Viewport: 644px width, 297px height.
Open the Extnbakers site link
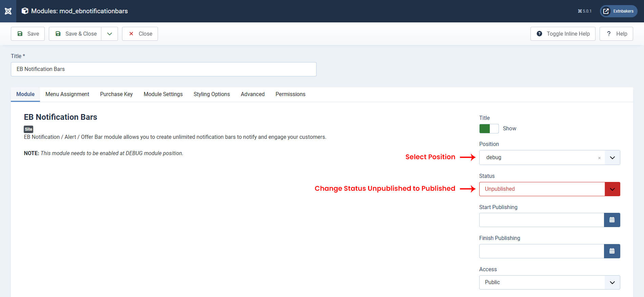click(619, 11)
